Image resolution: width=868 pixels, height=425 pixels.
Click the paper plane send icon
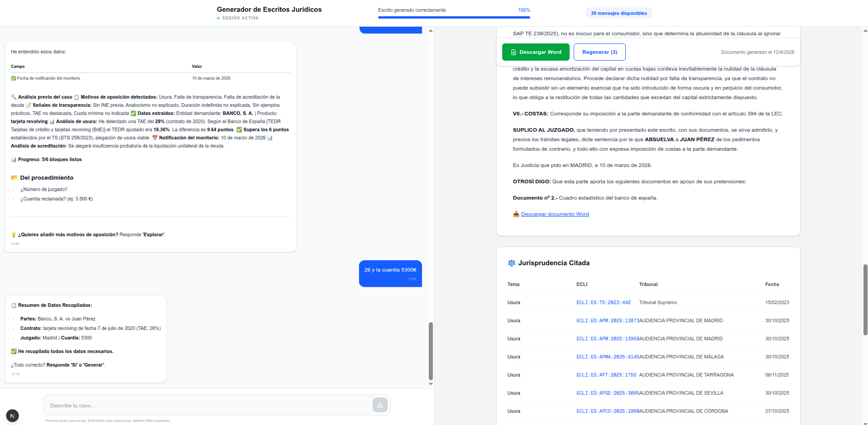pos(380,405)
